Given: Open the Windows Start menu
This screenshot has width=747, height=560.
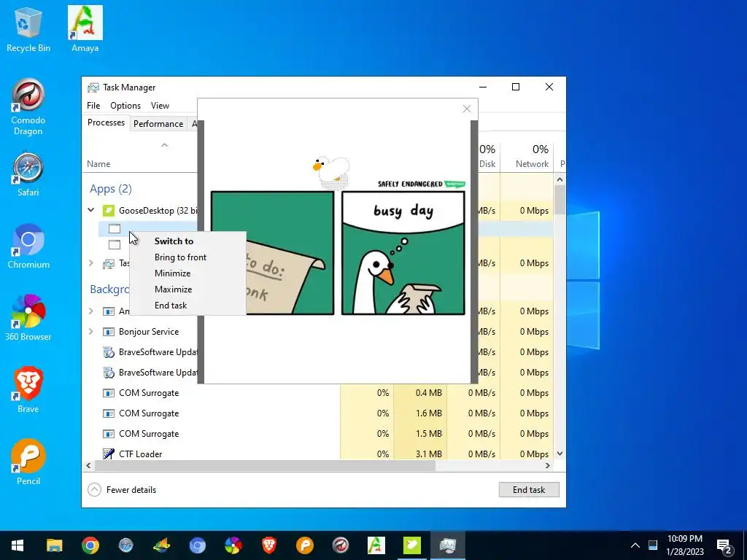Looking at the screenshot, I should tap(18, 545).
